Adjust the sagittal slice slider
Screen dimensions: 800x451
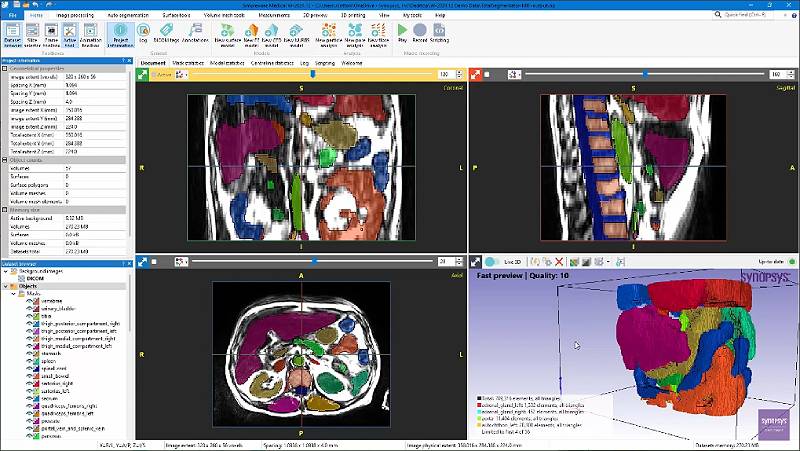coord(646,74)
